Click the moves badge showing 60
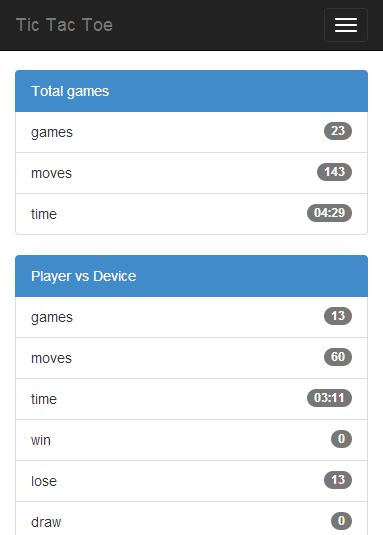The height and width of the screenshot is (535, 383). pos(338,357)
